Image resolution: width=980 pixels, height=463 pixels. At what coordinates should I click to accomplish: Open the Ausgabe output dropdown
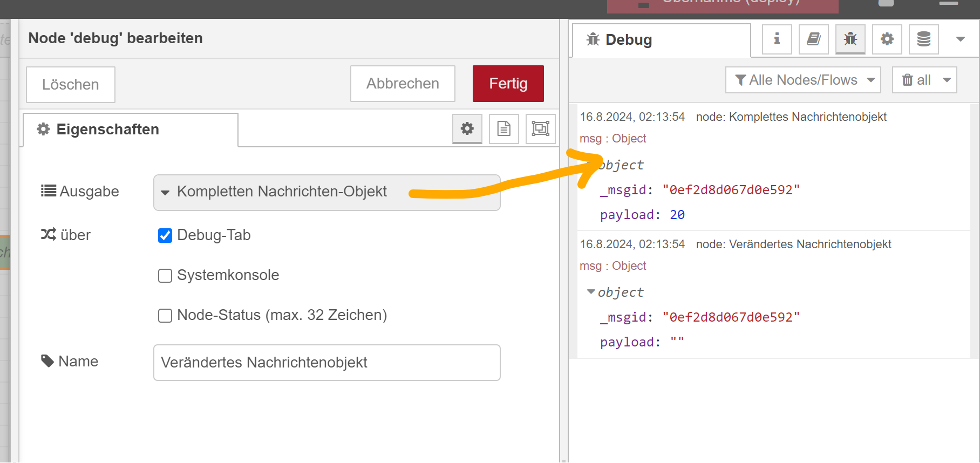[326, 192]
